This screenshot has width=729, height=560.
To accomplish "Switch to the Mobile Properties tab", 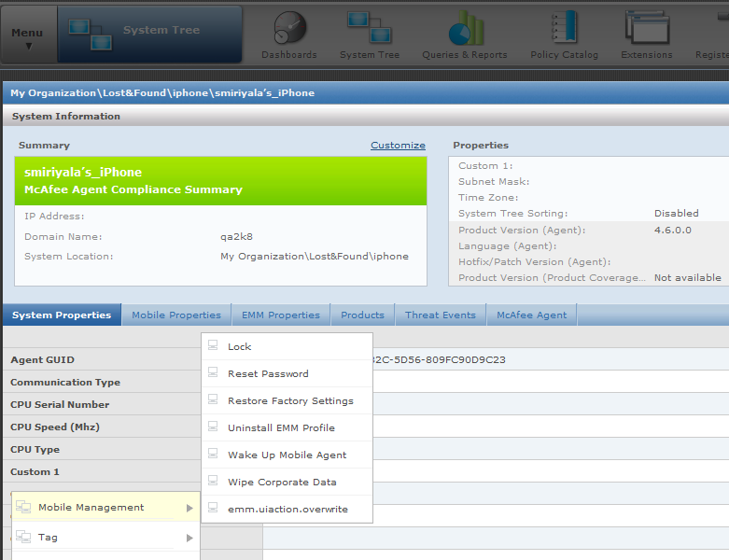I will [x=176, y=315].
